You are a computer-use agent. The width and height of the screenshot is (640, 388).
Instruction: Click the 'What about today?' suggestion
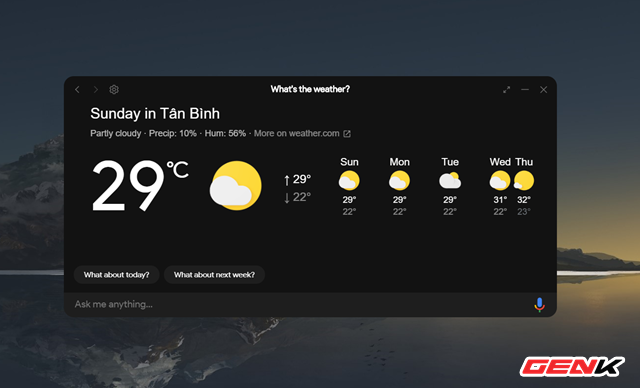point(117,275)
